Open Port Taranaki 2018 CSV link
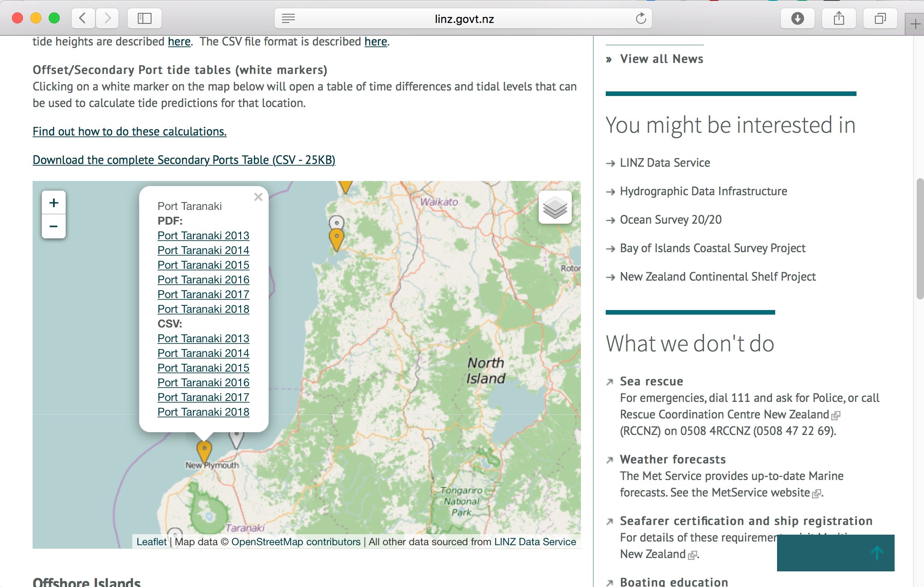The width and height of the screenshot is (924, 587). point(203,412)
